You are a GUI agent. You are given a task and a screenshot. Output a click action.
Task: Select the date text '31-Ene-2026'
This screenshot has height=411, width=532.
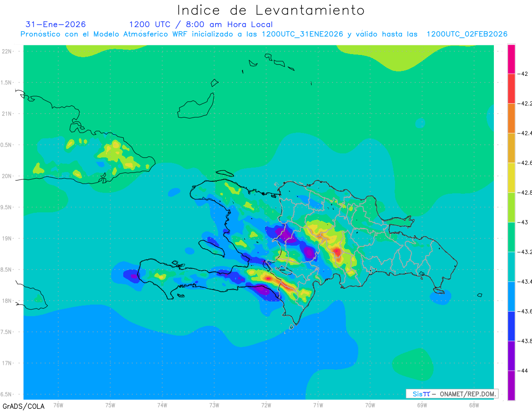pos(55,24)
